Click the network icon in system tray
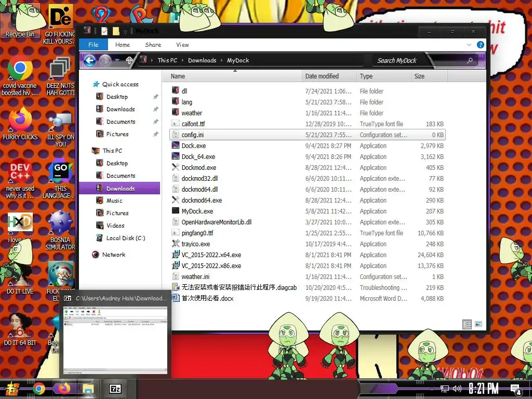Image resolution: width=532 pixels, height=399 pixels. click(444, 389)
